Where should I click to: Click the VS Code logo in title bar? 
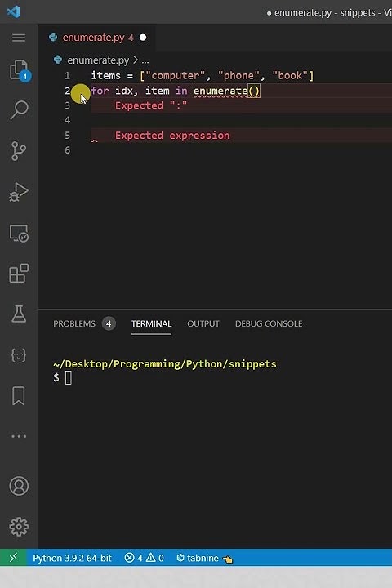[x=14, y=11]
